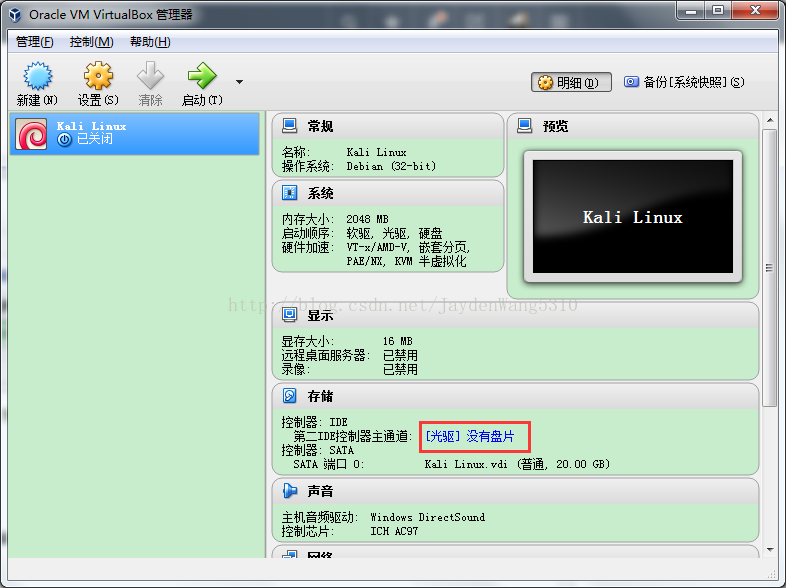Maximize the VirtualBox manager window
Screen dimensions: 786x588
pos(718,10)
